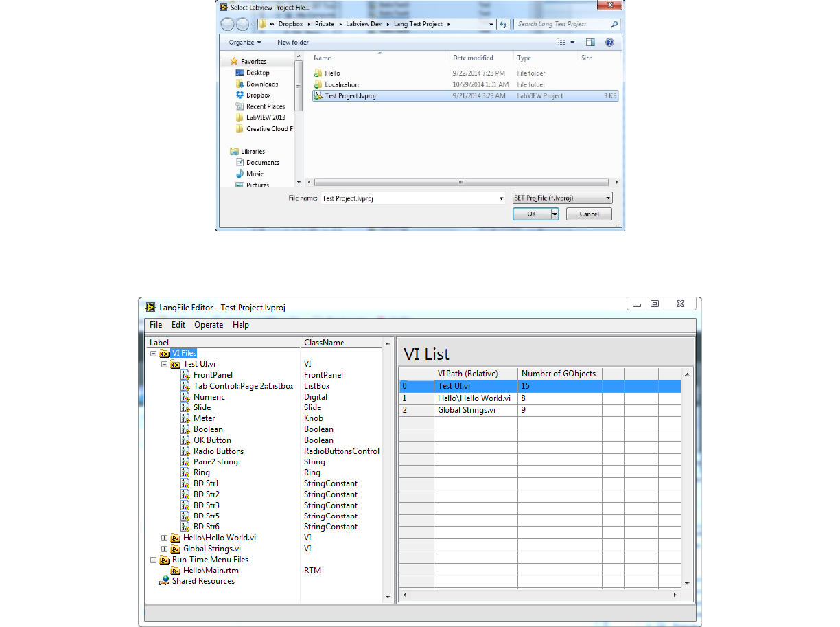
Task: Click the Recent Places icon under Favorites
Action: [240, 106]
